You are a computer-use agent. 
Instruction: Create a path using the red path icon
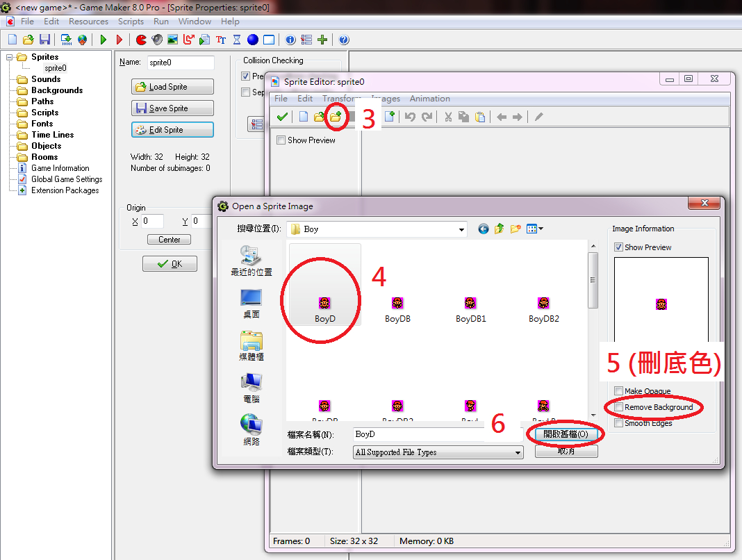coord(189,40)
